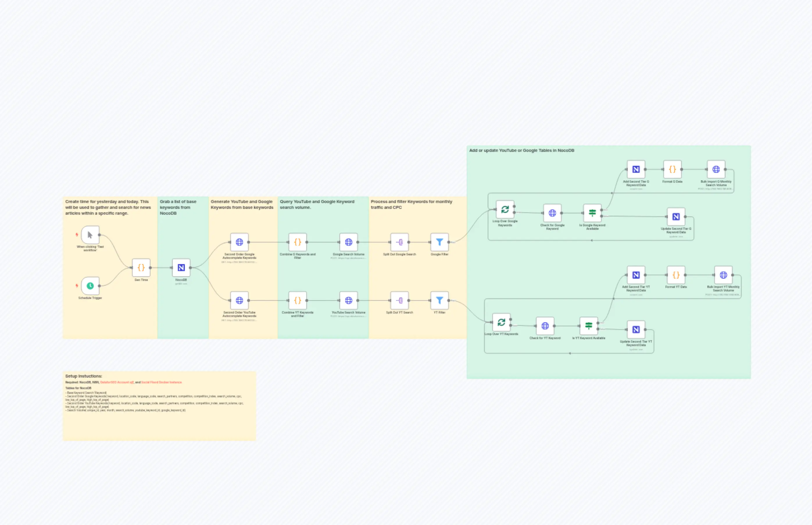
Task: Click the Social Flood Docker Instance link
Action: click(162, 382)
